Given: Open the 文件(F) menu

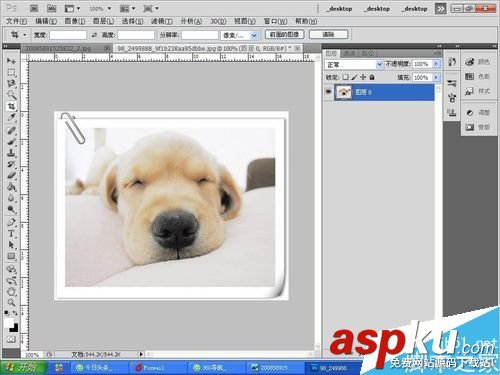Looking at the screenshot, I should (x=16, y=21).
